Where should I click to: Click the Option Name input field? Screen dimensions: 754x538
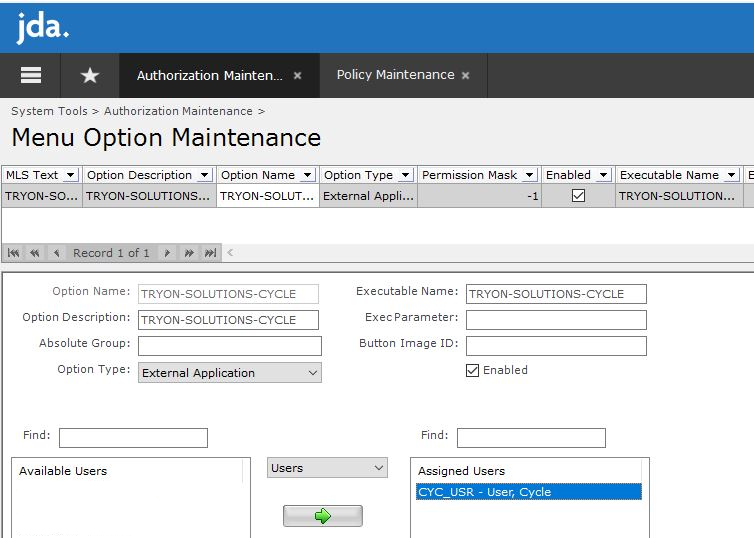tap(228, 294)
